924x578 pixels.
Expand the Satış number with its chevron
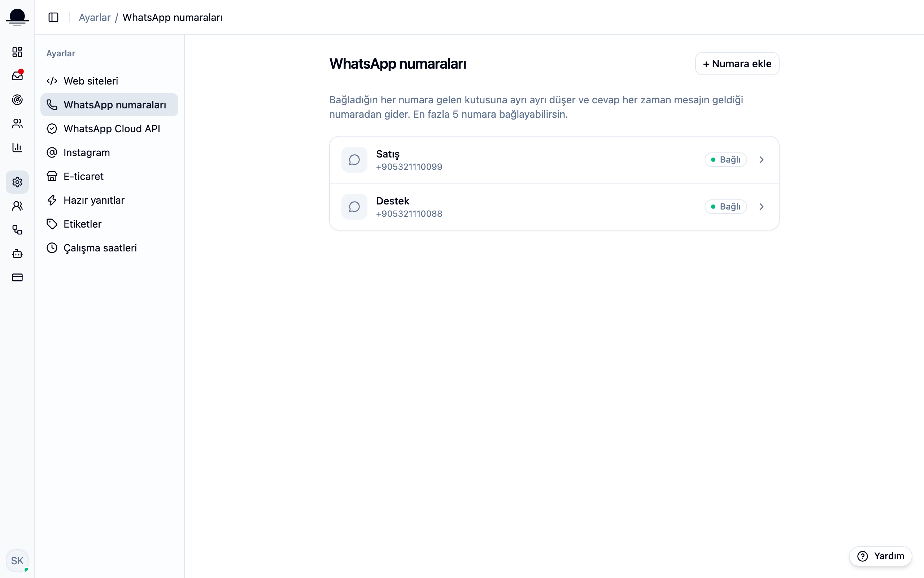[761, 160]
